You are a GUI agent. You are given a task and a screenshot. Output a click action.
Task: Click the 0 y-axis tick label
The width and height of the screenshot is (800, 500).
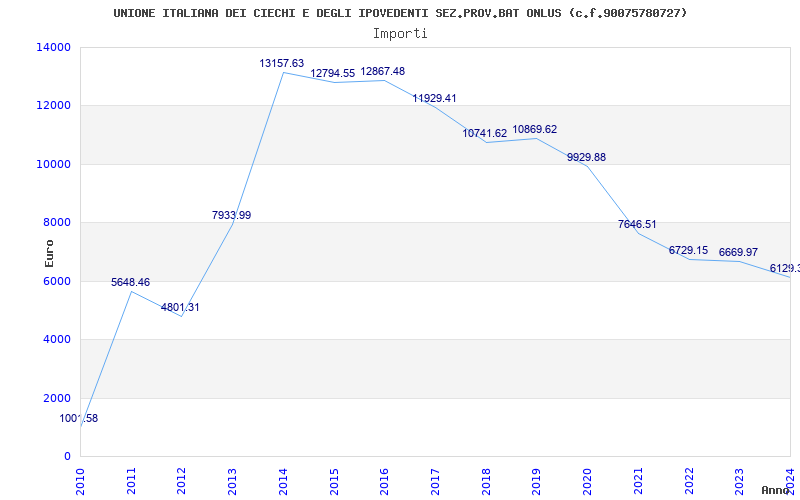click(x=67, y=456)
